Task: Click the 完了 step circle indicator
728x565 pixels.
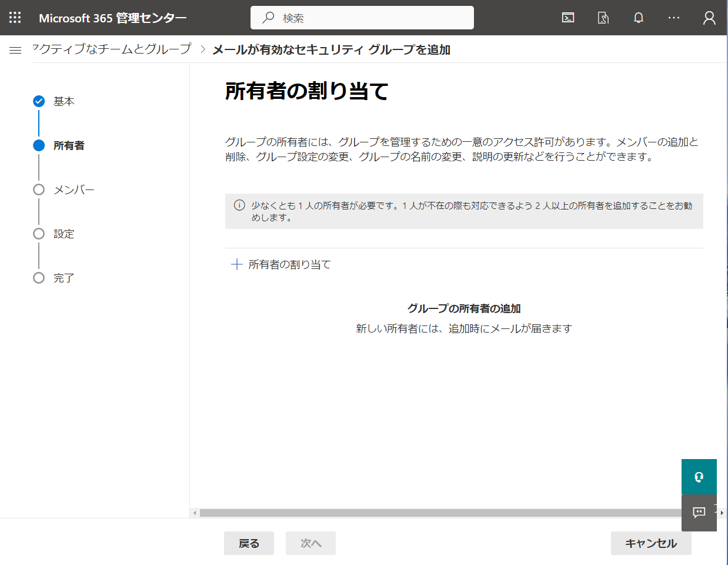Action: click(x=39, y=278)
